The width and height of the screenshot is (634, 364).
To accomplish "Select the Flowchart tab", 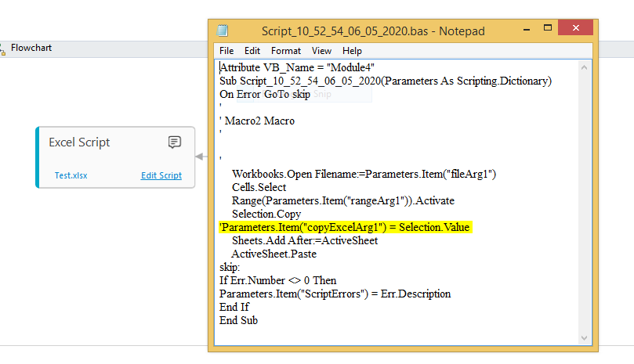I will click(31, 48).
